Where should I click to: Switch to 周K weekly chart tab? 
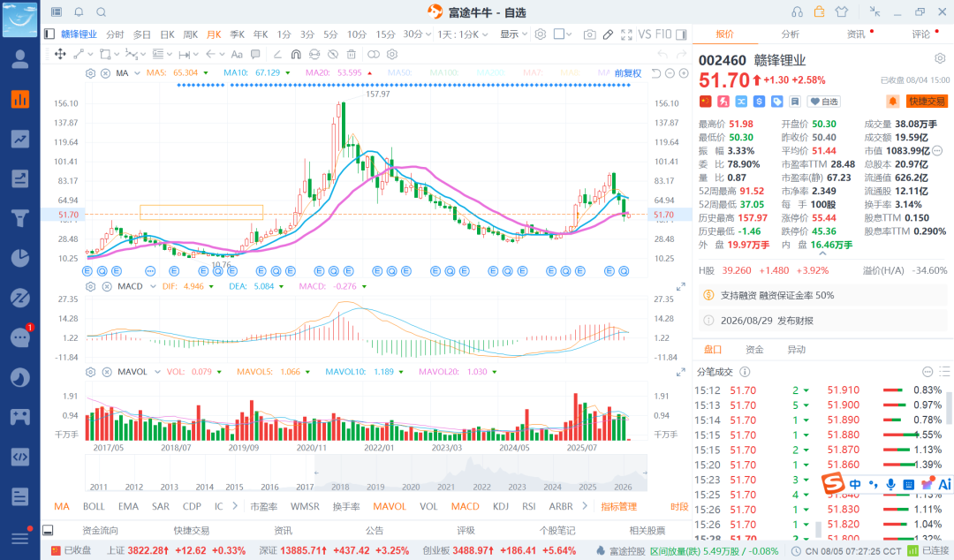[x=191, y=34]
